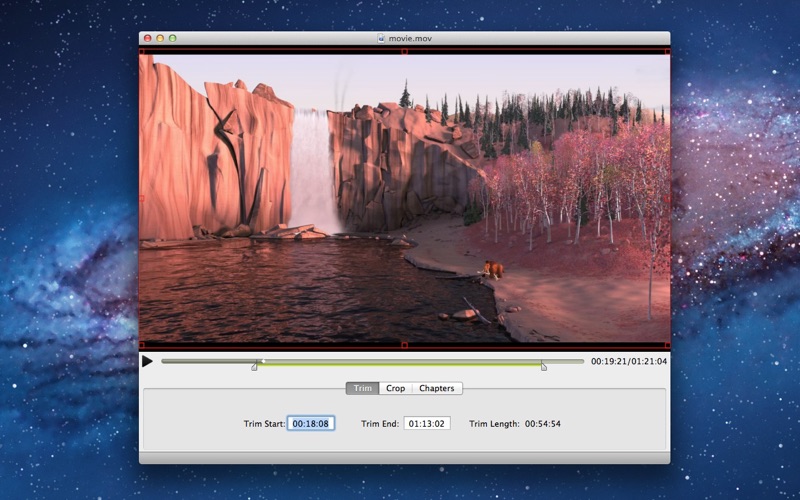Select the top-center red crop handle
The image size is (800, 500).
tap(405, 52)
